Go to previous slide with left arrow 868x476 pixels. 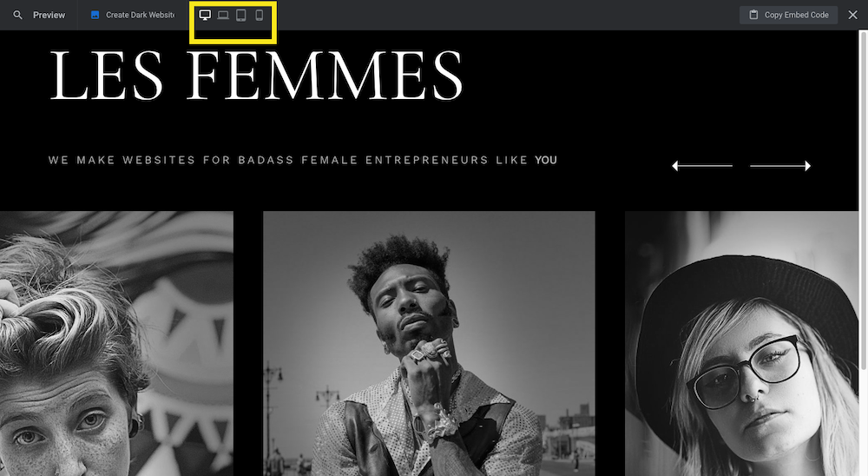[x=702, y=166]
